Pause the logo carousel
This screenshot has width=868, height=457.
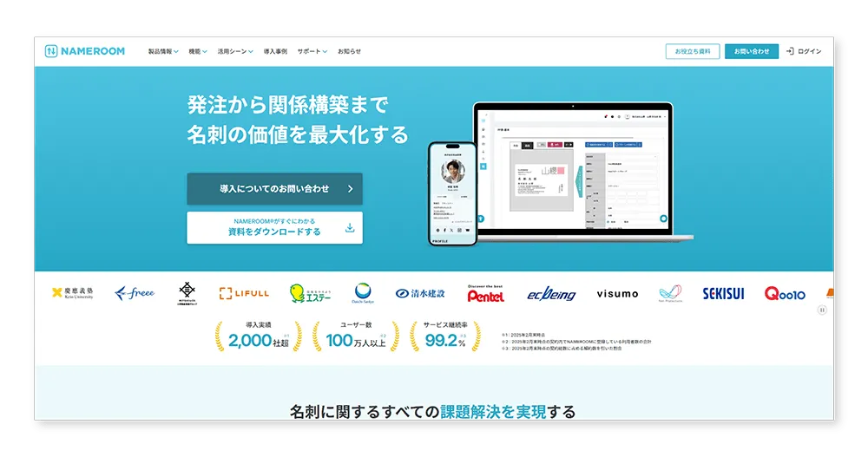(822, 310)
